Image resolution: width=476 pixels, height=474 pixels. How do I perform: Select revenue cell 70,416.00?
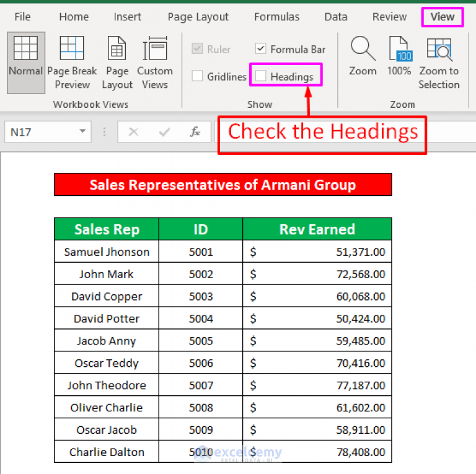point(317,362)
